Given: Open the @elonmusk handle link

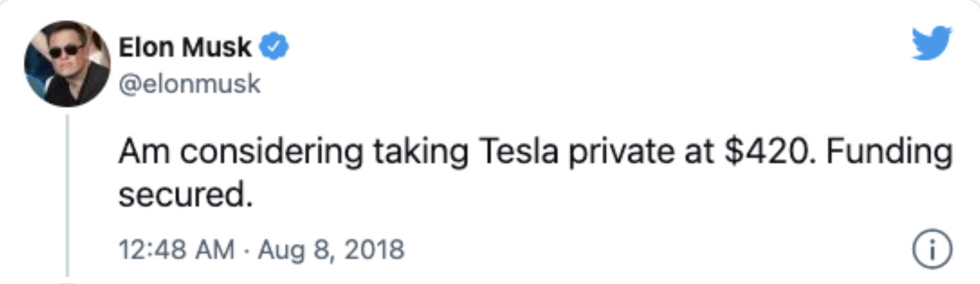Looking at the screenshot, I should [189, 84].
